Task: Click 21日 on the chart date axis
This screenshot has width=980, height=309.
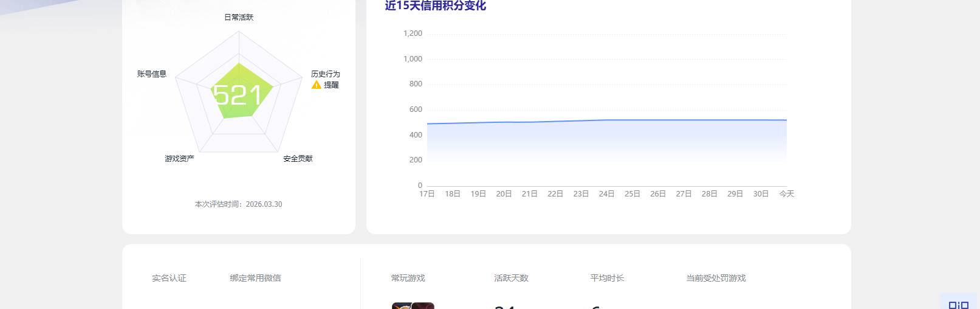Action: tap(529, 194)
